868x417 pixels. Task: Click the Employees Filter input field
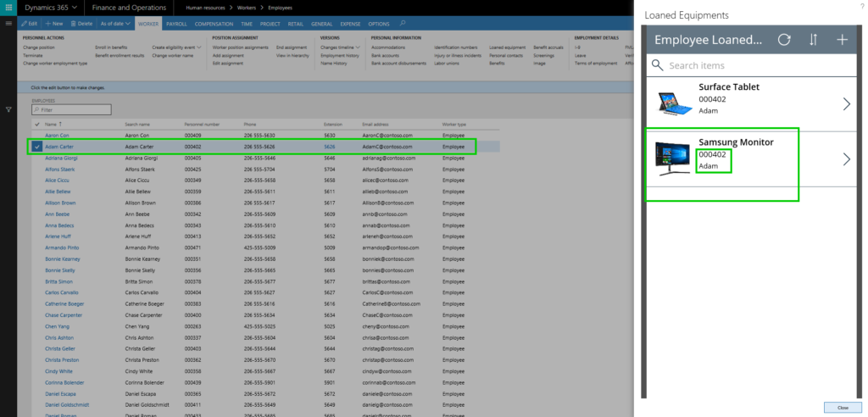(71, 109)
